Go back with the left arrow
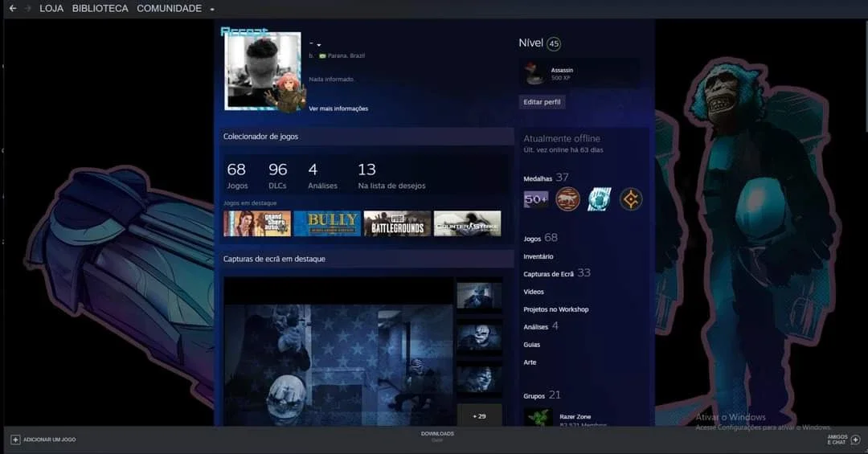 (x=13, y=8)
